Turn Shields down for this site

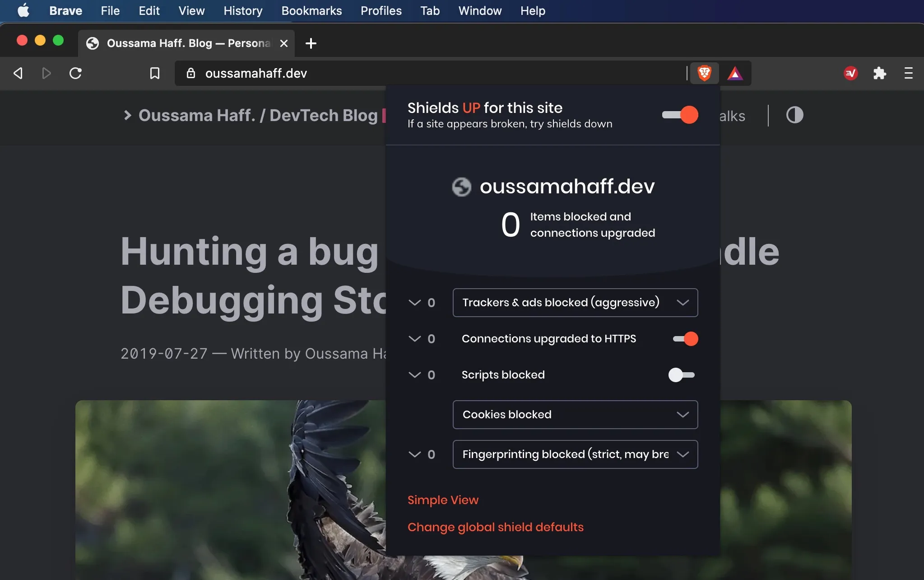pyautogui.click(x=680, y=115)
